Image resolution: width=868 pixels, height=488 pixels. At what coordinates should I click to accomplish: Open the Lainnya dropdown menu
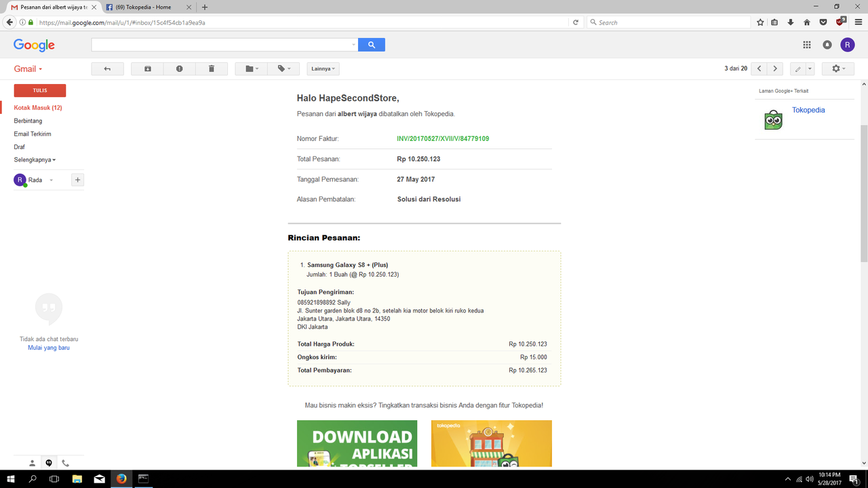point(323,68)
